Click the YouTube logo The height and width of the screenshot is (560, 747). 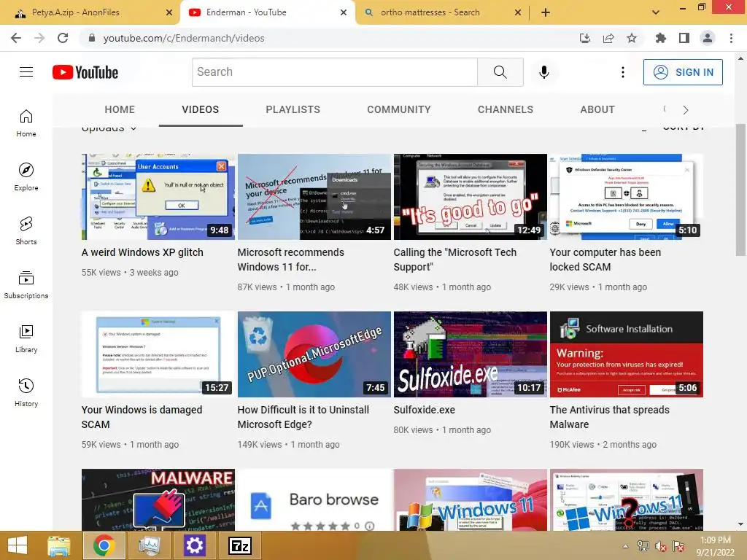(85, 72)
